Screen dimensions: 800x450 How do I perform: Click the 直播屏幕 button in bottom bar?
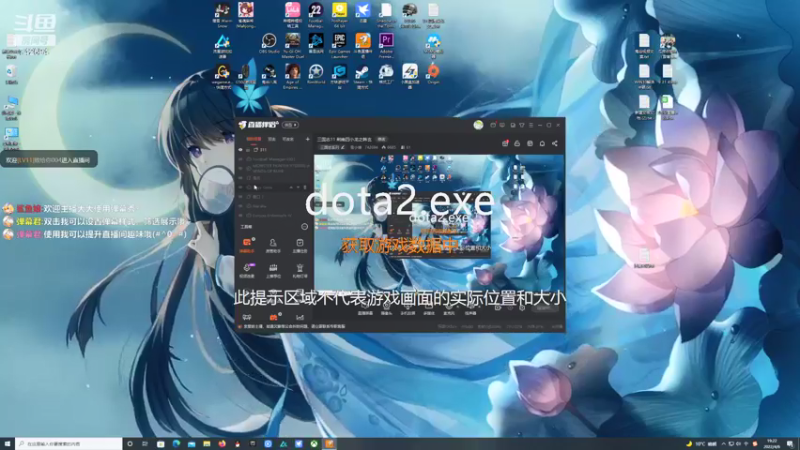click(x=365, y=310)
